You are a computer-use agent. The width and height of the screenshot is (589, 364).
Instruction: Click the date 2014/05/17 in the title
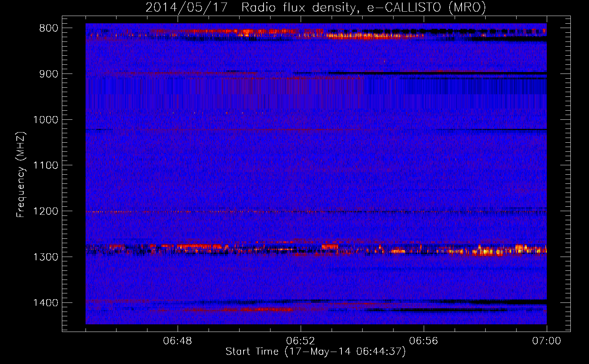click(x=187, y=7)
